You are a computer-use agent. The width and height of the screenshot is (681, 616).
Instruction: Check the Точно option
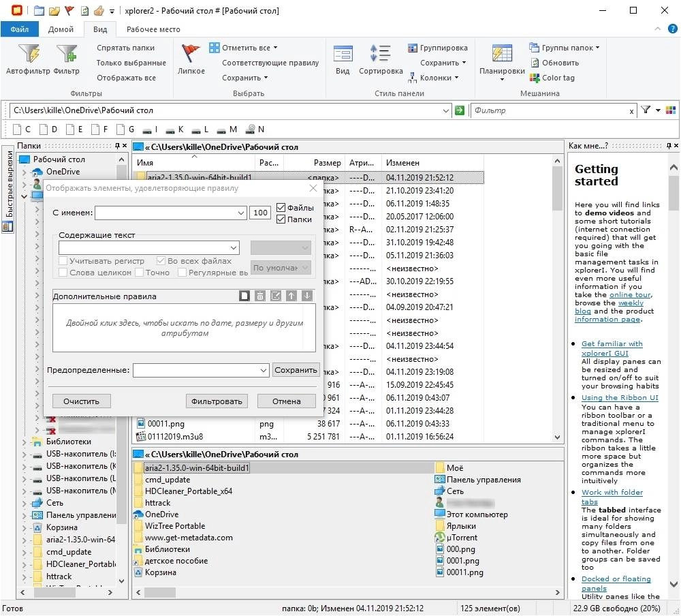139,272
